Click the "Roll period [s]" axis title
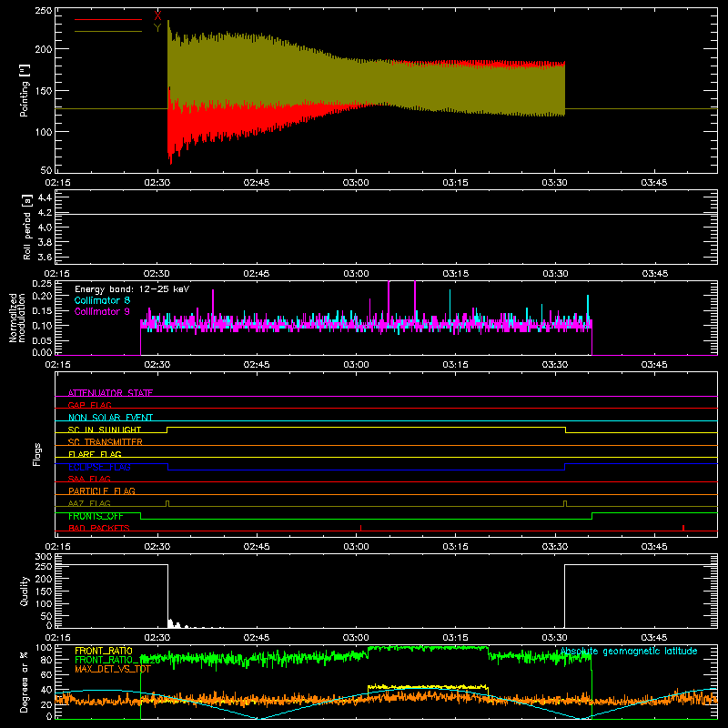Image resolution: width=728 pixels, height=728 pixels. [26, 227]
